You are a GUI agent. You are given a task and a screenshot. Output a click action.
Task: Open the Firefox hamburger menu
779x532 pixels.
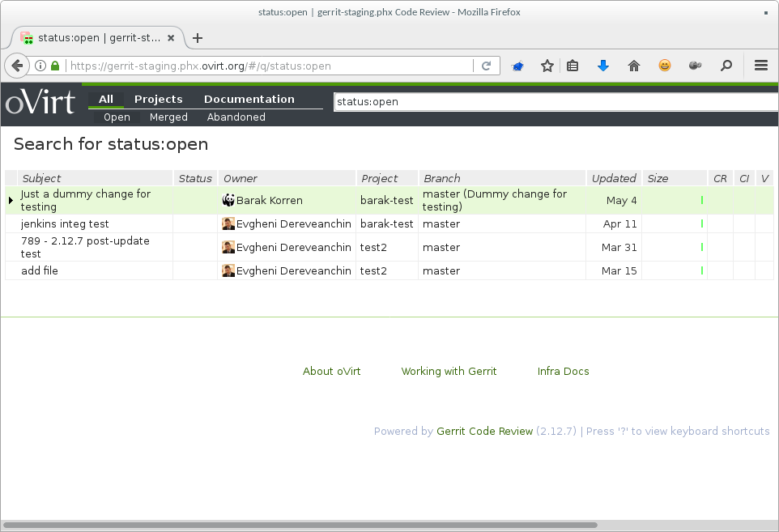click(x=760, y=66)
